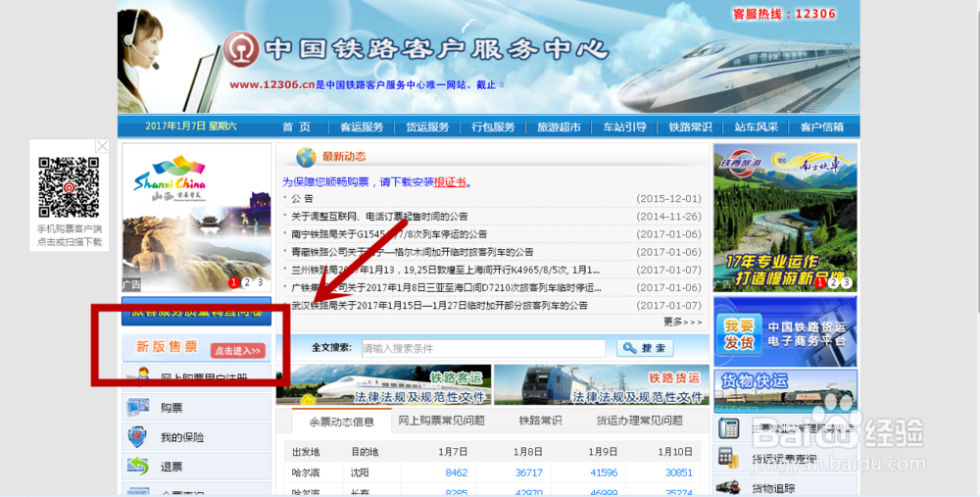Click the 目的地 column header
Image resolution: width=980 pixels, height=497 pixels.
tap(365, 451)
